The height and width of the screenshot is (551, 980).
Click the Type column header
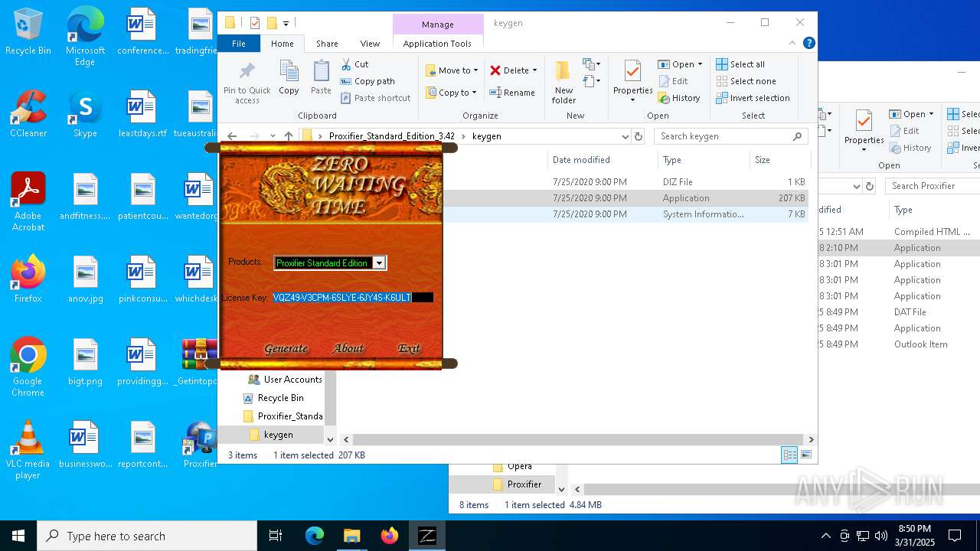point(703,160)
